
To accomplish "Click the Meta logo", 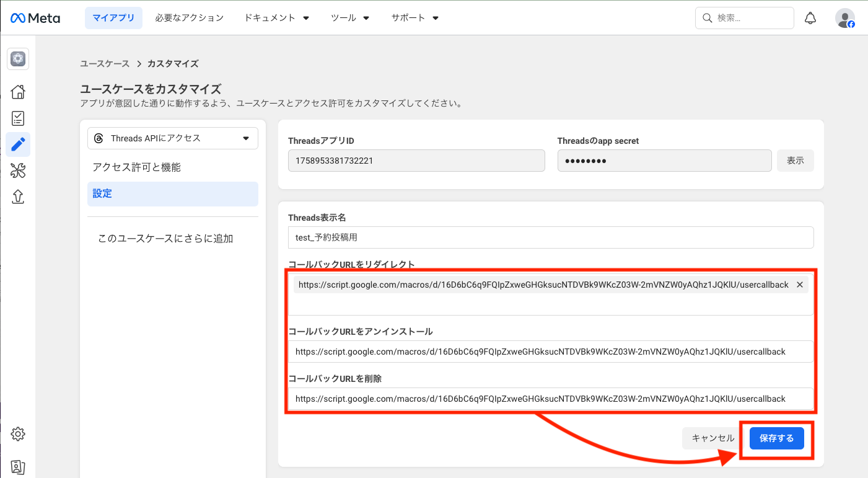I will (x=35, y=18).
